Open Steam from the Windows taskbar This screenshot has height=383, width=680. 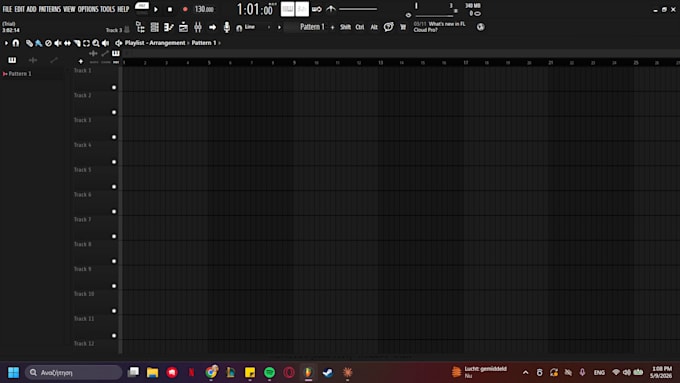(327, 372)
